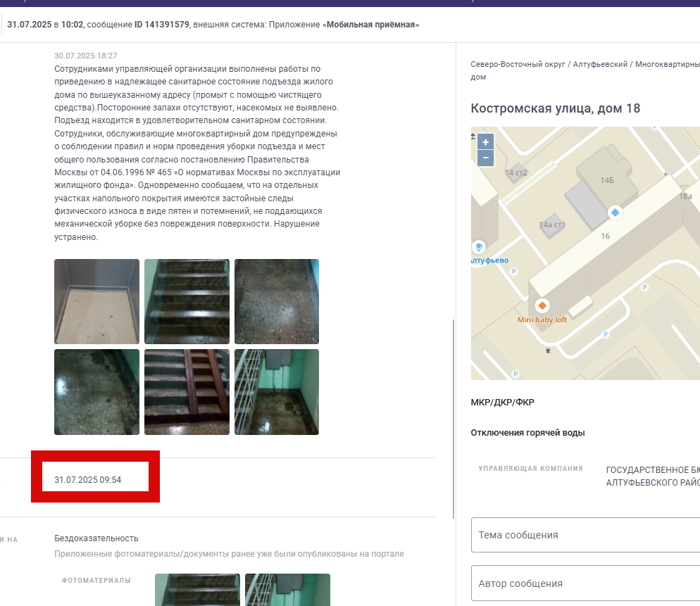The width and height of the screenshot is (700, 606).
Task: Click the Северо-Восточный округ breadcrumb
Action: (x=518, y=64)
